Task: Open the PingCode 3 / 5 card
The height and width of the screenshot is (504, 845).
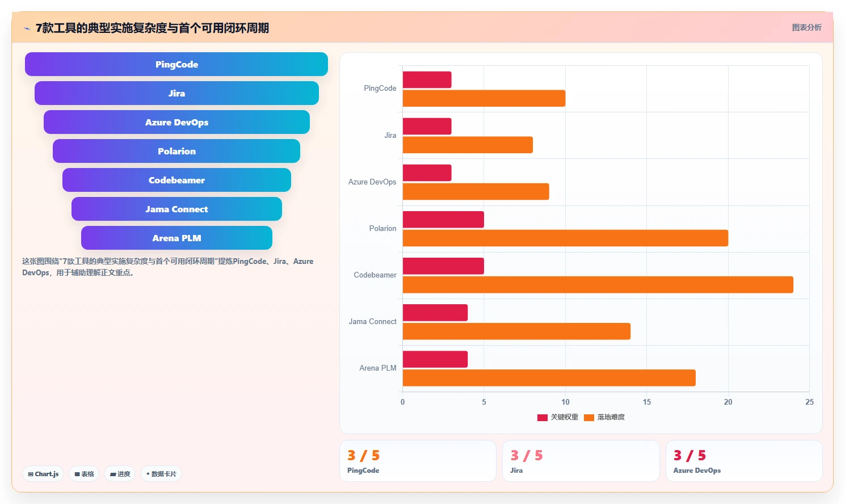Action: [418, 461]
